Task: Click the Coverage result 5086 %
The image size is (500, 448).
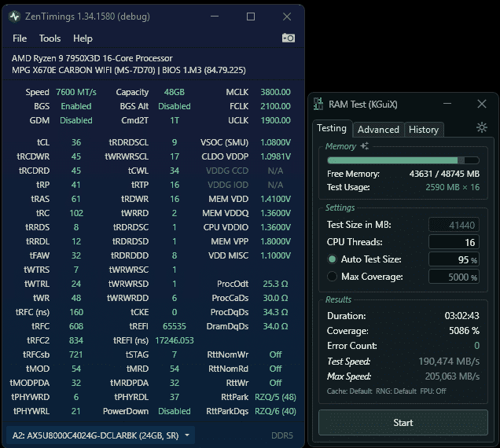Action: point(464,331)
